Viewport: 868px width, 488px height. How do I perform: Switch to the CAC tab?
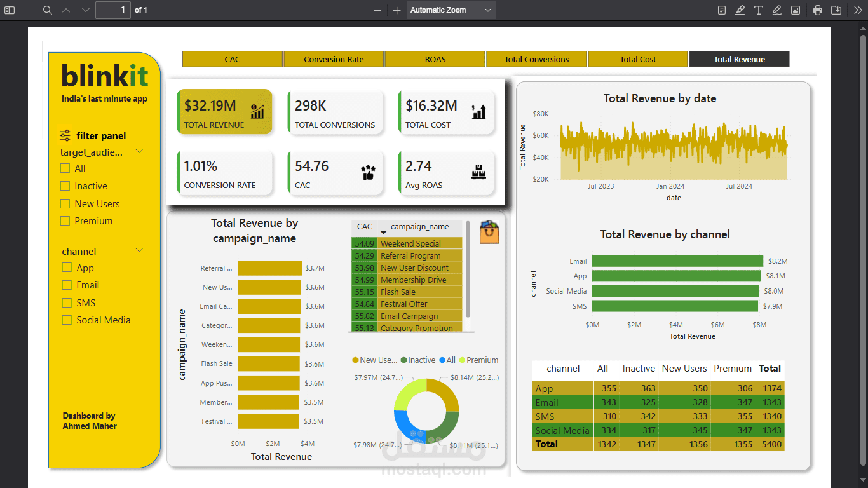pos(233,59)
